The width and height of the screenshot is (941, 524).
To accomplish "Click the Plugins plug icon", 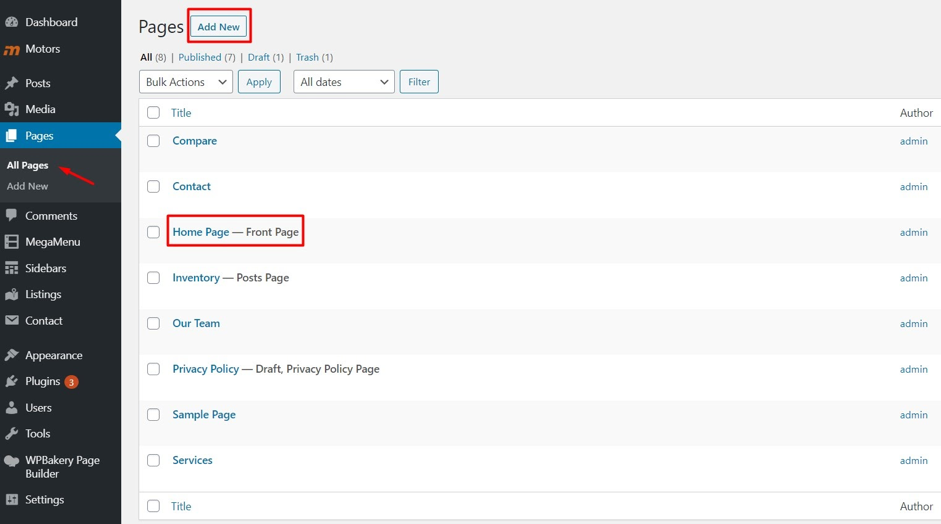I will (x=12, y=381).
